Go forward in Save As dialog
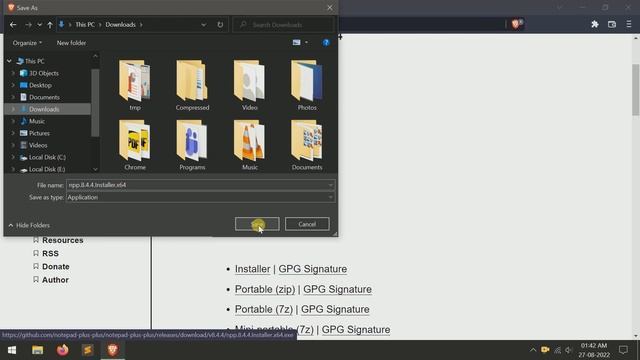Image resolution: width=640 pixels, height=360 pixels. (28, 25)
